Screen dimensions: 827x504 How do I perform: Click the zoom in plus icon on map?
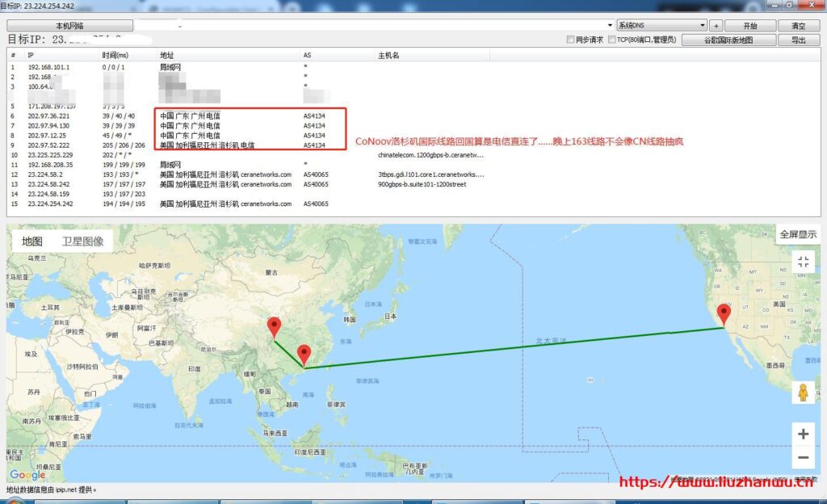click(x=804, y=434)
